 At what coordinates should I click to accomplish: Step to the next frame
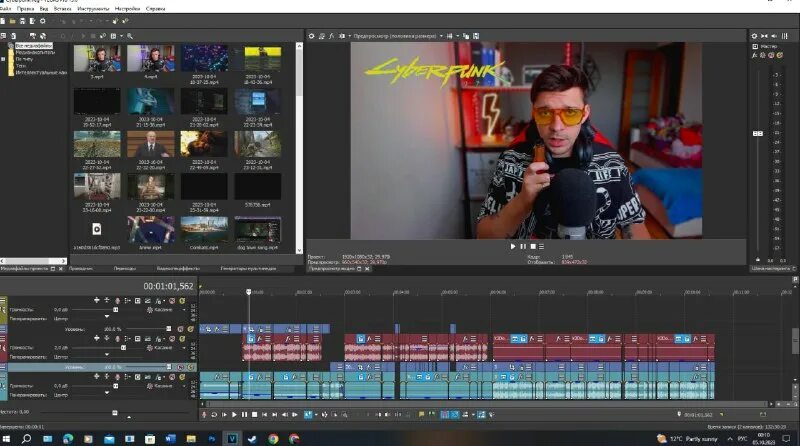[295, 415]
